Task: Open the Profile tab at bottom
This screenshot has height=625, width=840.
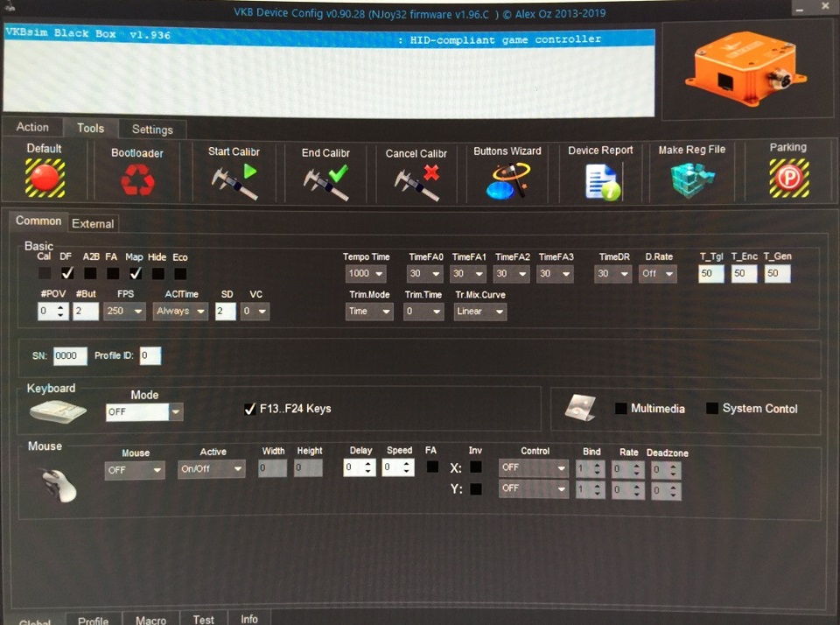Action: pos(94,619)
